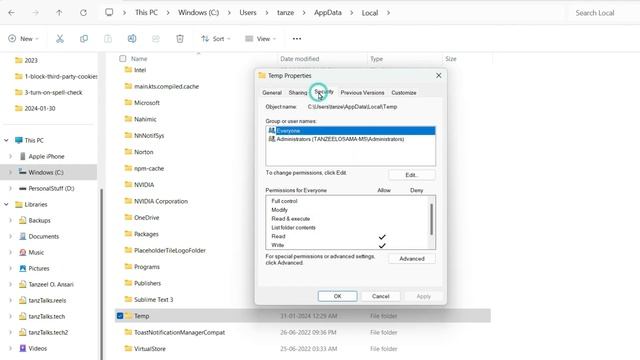
Task: Open the New item menu
Action: pos(23,39)
